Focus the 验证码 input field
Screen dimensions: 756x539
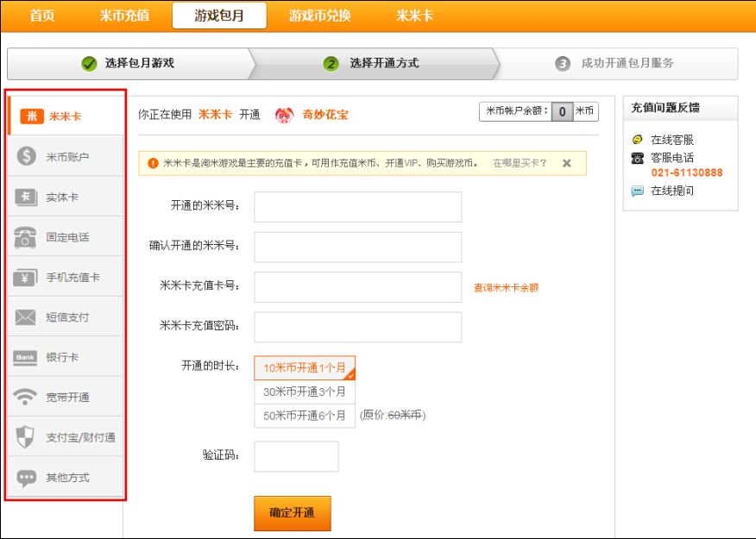point(296,456)
